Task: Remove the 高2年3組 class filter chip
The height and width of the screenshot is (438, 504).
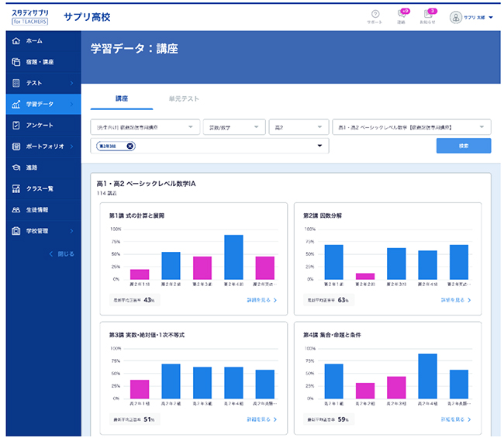Action: coord(130,146)
